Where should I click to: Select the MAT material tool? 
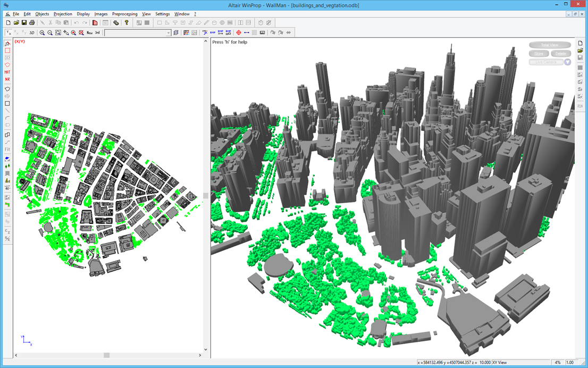(7, 72)
